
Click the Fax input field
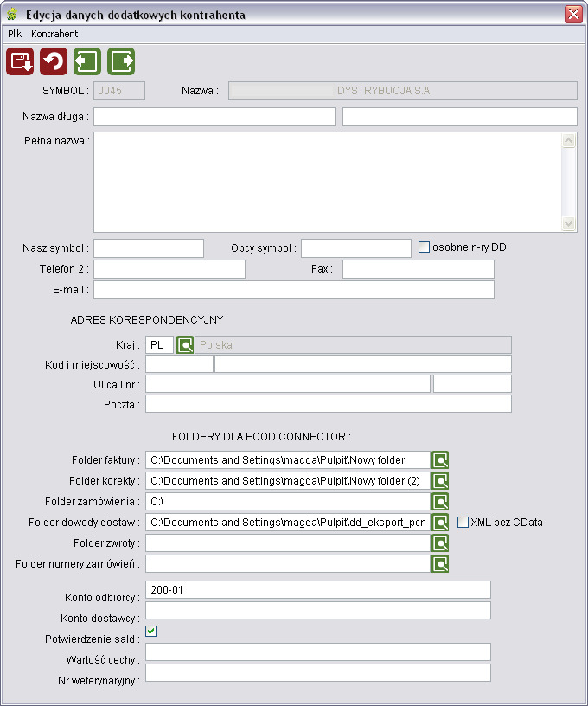419,269
